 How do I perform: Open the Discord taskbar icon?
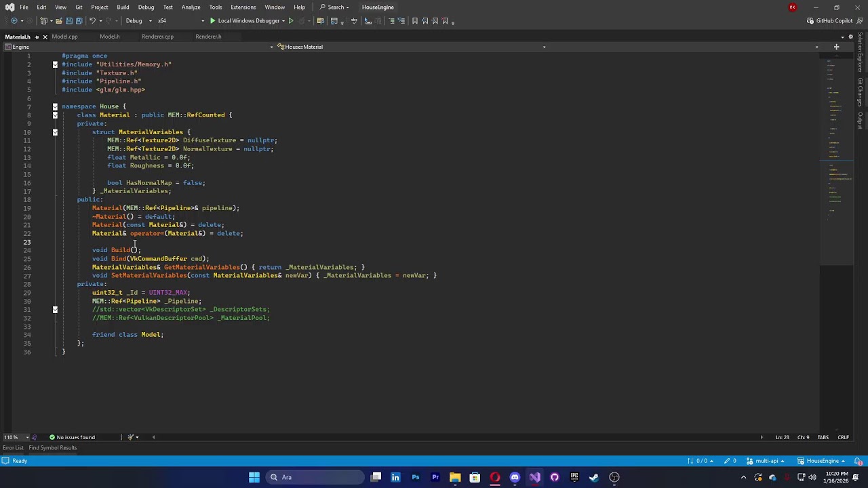(515, 477)
